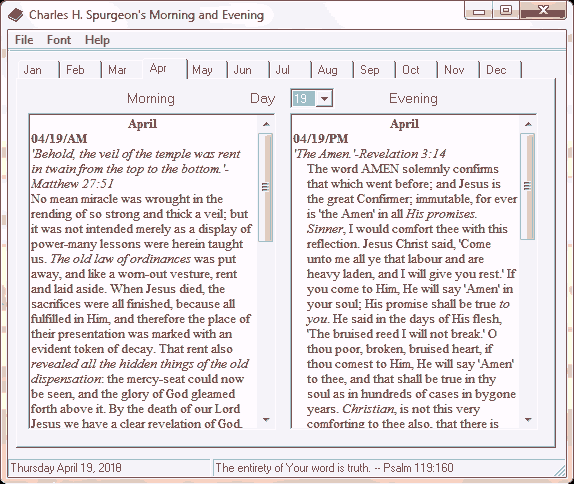Screen dimensions: 574x484
Task: Open the Font menu
Action: [x=59, y=40]
